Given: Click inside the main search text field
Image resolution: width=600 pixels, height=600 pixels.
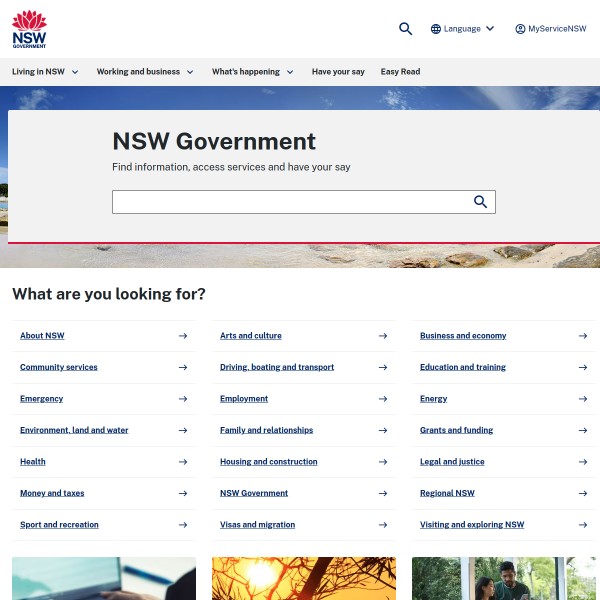Looking at the screenshot, I should click(290, 202).
